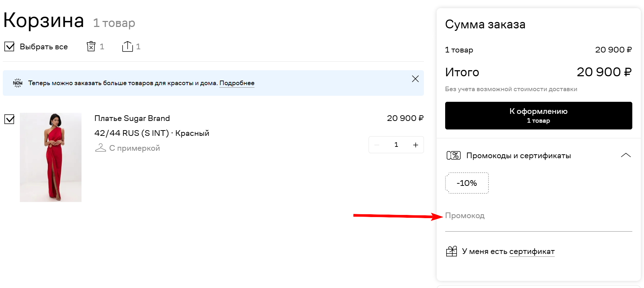Image resolution: width=644 pixels, height=288 pixels.
Task: Open the Платье Sugar Brand product title
Action: [x=132, y=118]
